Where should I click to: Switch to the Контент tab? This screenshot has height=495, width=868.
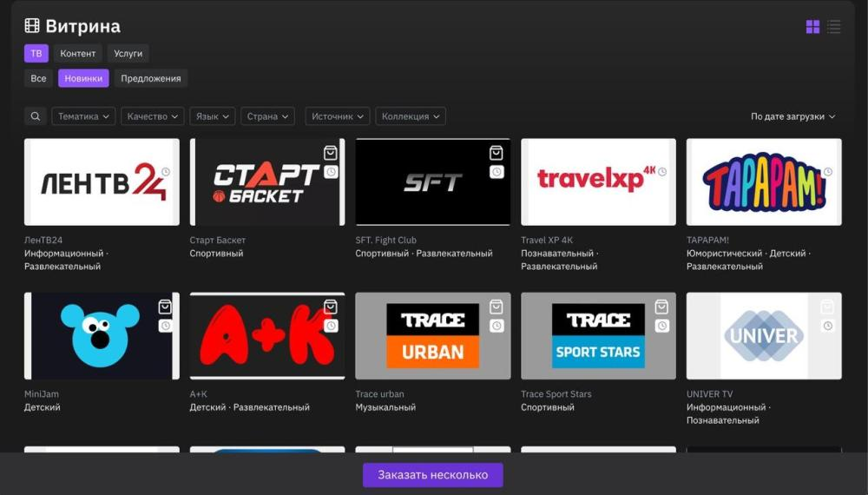(x=78, y=54)
